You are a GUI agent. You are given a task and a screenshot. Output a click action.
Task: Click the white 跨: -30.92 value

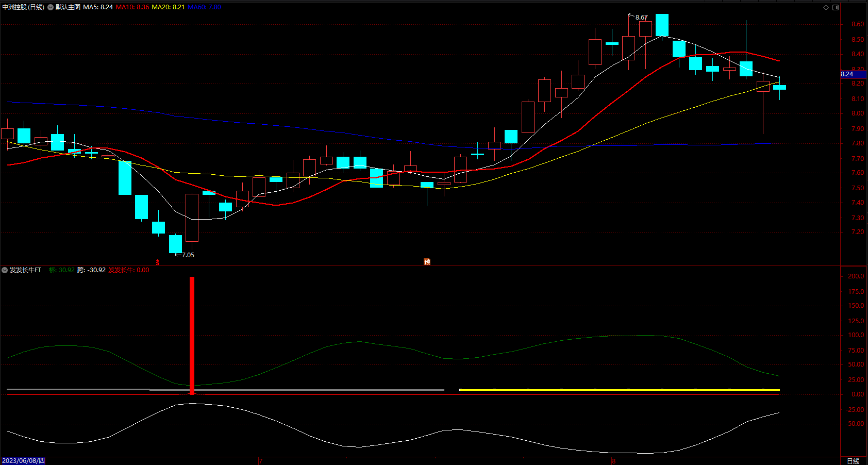coord(92,270)
